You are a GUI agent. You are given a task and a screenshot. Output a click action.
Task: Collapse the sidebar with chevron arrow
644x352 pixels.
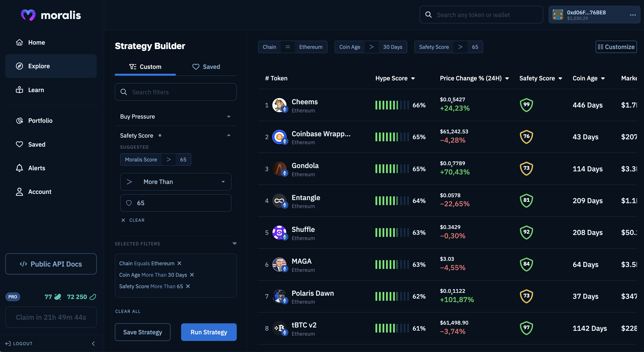[x=93, y=344]
